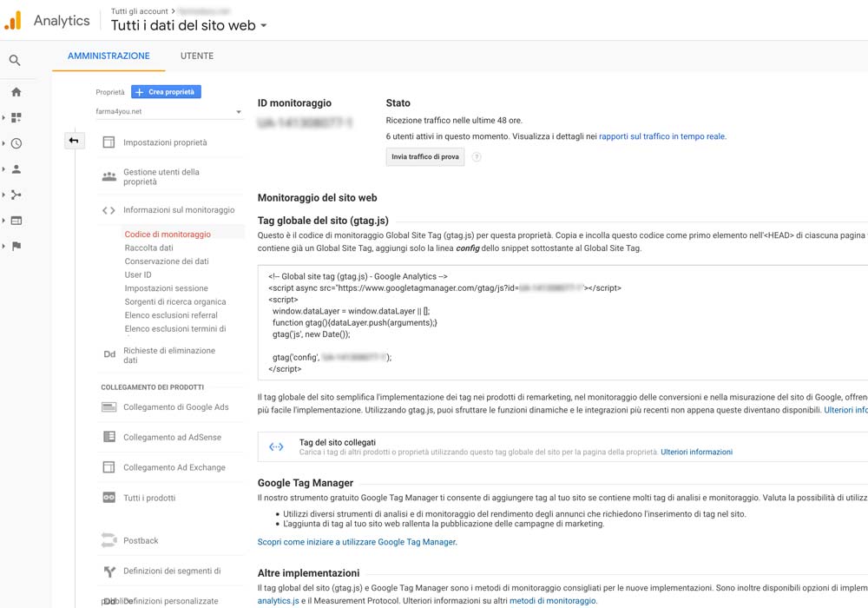Open 'Postback' entry
The image size is (868, 608).
(141, 540)
